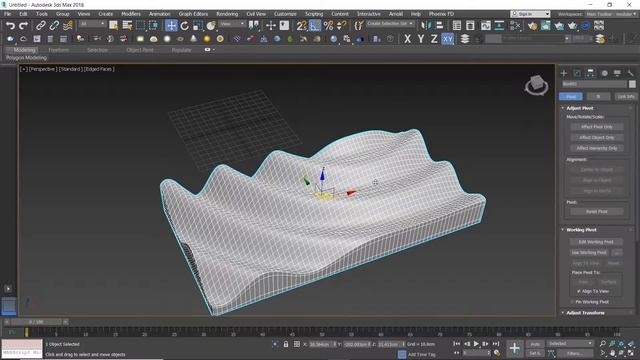
Task: Open the Graph Editors menu
Action: (x=193, y=14)
